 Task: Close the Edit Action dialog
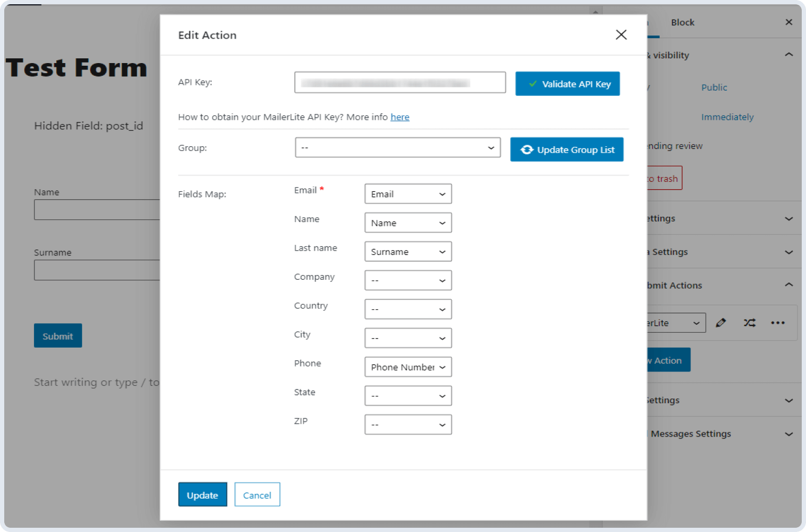coord(621,34)
